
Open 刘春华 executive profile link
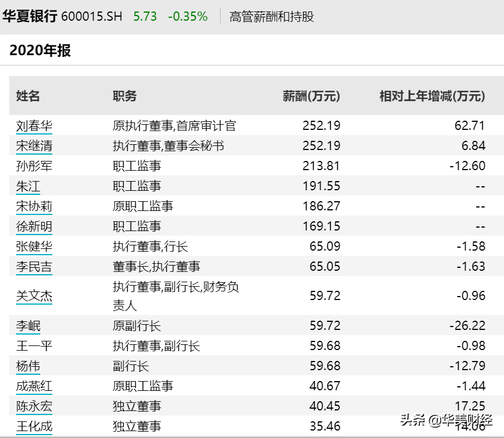pyautogui.click(x=34, y=125)
